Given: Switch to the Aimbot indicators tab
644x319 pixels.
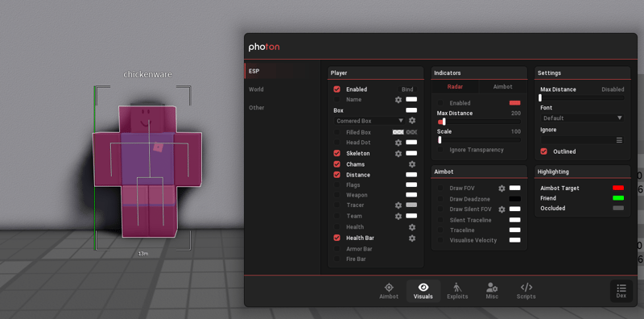Looking at the screenshot, I should pos(502,87).
